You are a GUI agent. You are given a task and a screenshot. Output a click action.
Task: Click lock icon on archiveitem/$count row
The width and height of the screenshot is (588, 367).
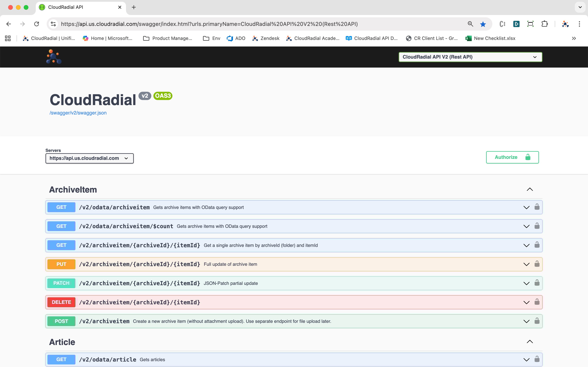click(537, 226)
